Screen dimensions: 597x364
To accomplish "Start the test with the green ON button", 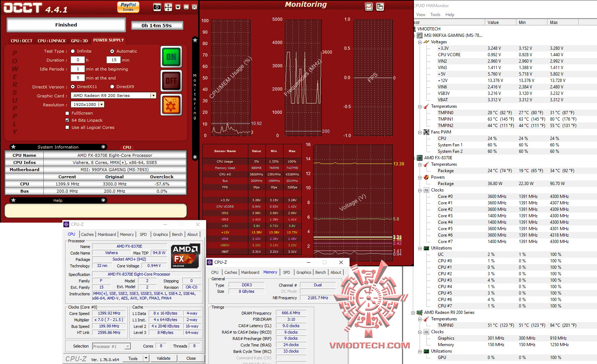I will click(171, 57).
